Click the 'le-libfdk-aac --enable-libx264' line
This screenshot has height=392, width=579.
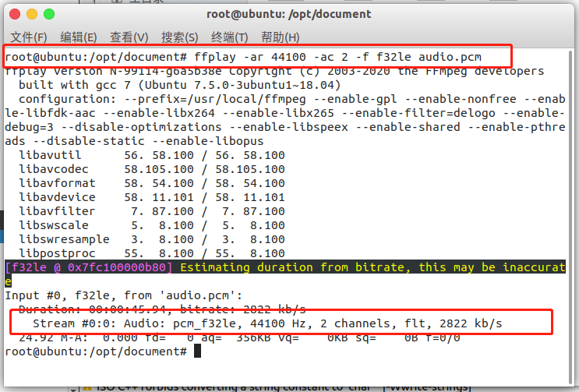285,113
